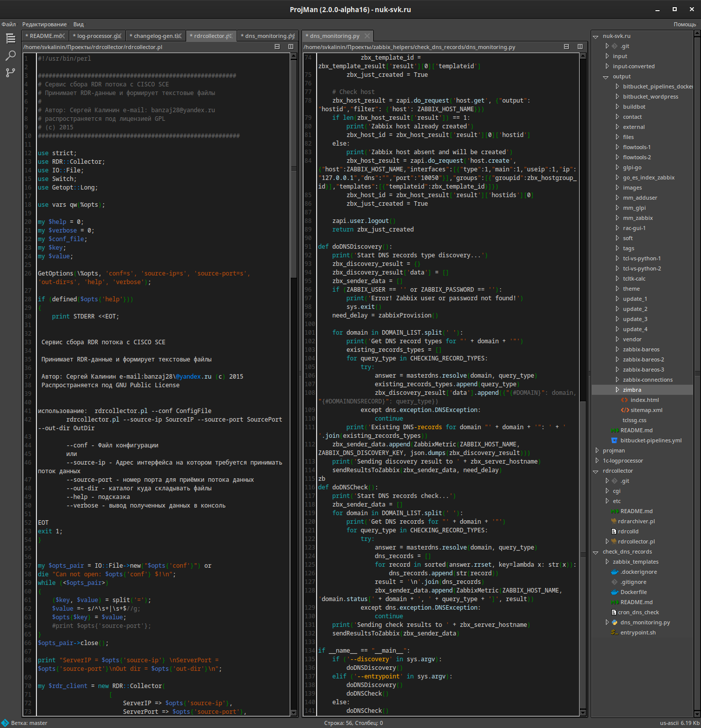Viewport: 701px width, 728px height.
Task: Expand the input-converted folder
Action: 607,66
